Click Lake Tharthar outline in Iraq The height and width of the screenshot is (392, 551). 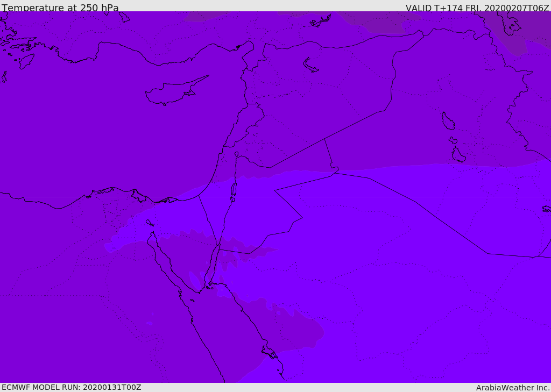point(448,122)
